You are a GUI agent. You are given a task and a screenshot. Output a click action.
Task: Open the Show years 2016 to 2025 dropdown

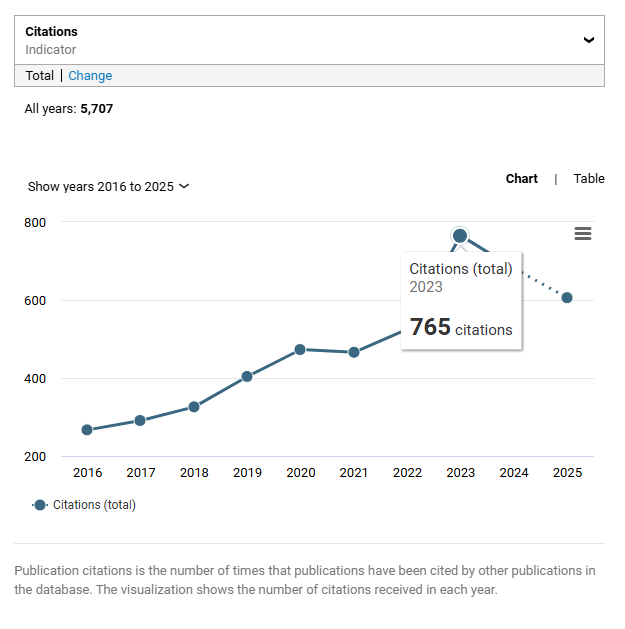[108, 187]
